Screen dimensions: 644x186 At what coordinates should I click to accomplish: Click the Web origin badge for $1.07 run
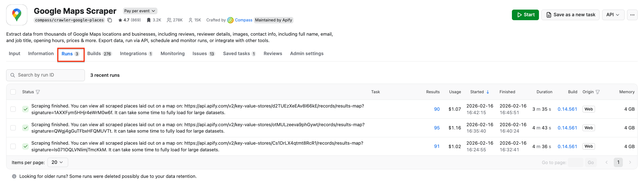pyautogui.click(x=588, y=109)
